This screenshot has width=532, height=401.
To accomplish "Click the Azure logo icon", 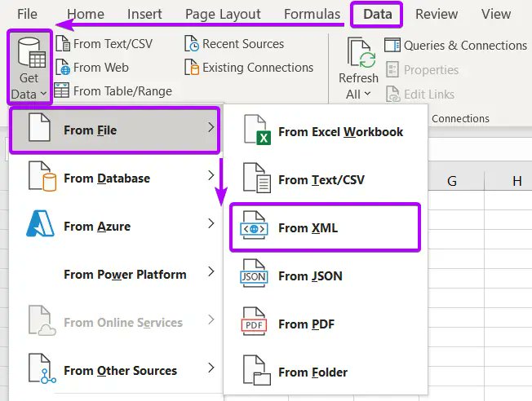I will coord(40,223).
